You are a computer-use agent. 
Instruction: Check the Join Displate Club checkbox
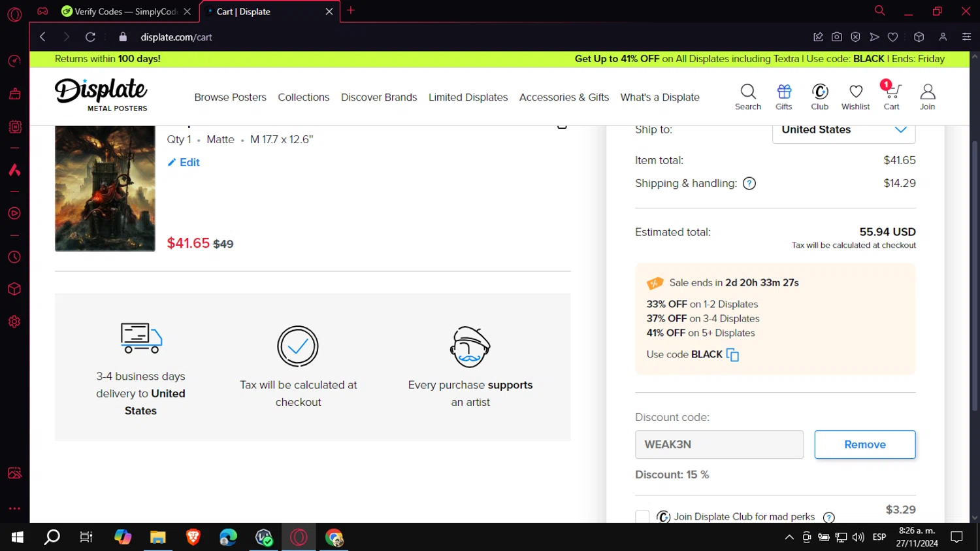click(642, 517)
